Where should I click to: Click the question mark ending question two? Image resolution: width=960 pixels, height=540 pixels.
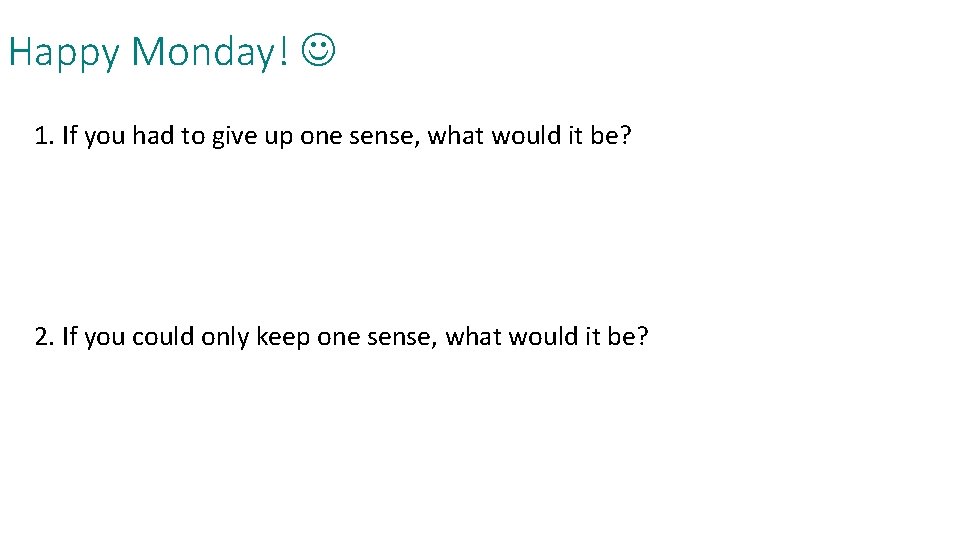[x=643, y=336]
